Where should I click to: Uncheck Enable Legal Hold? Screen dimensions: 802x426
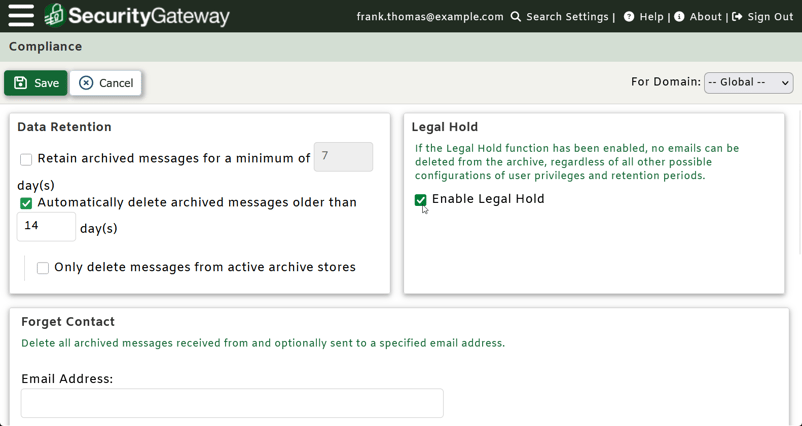[x=420, y=200]
